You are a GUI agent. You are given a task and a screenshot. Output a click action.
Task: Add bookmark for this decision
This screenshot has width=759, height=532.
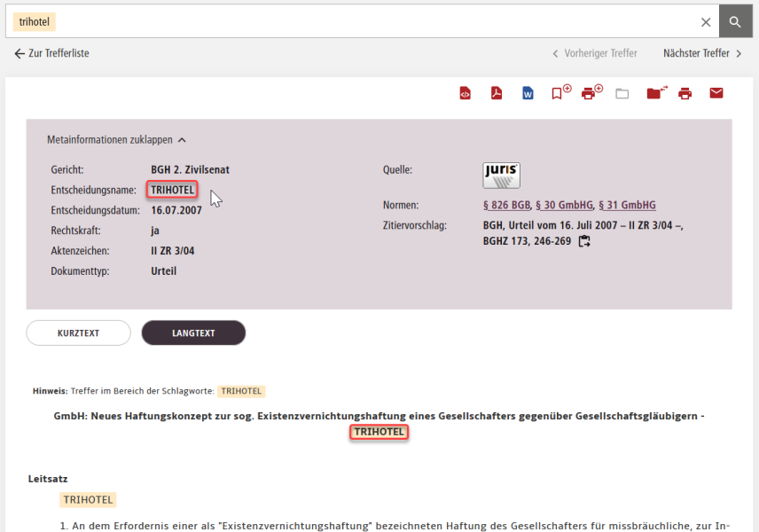point(560,93)
